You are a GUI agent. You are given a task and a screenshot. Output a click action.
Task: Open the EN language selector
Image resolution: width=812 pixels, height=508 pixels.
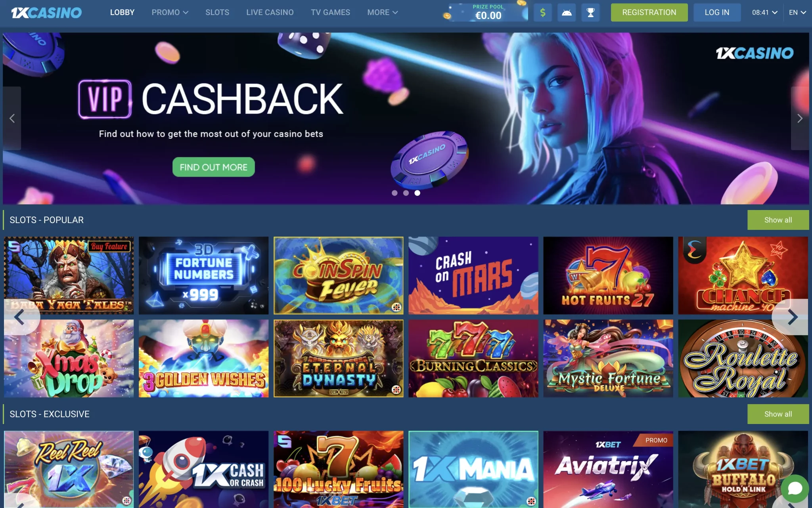pos(797,13)
